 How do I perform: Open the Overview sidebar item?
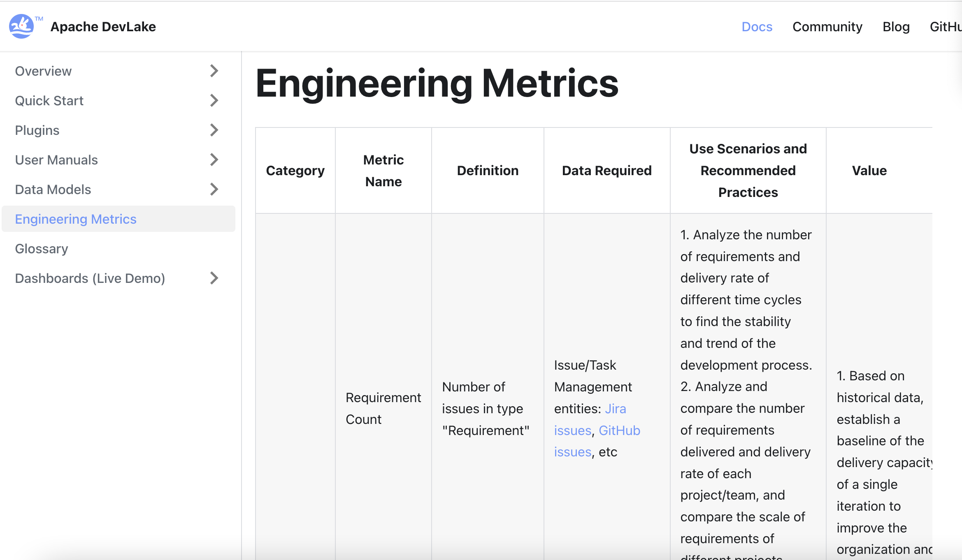[43, 71]
